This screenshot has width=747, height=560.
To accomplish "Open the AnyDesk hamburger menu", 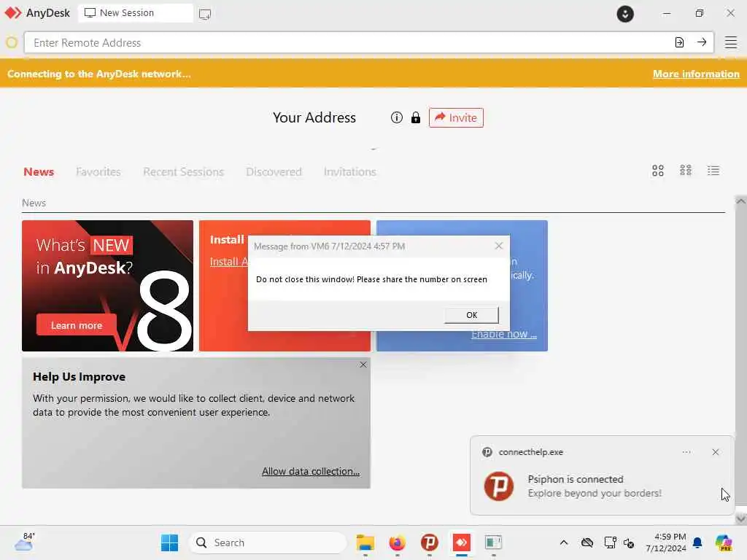I will tap(731, 42).
